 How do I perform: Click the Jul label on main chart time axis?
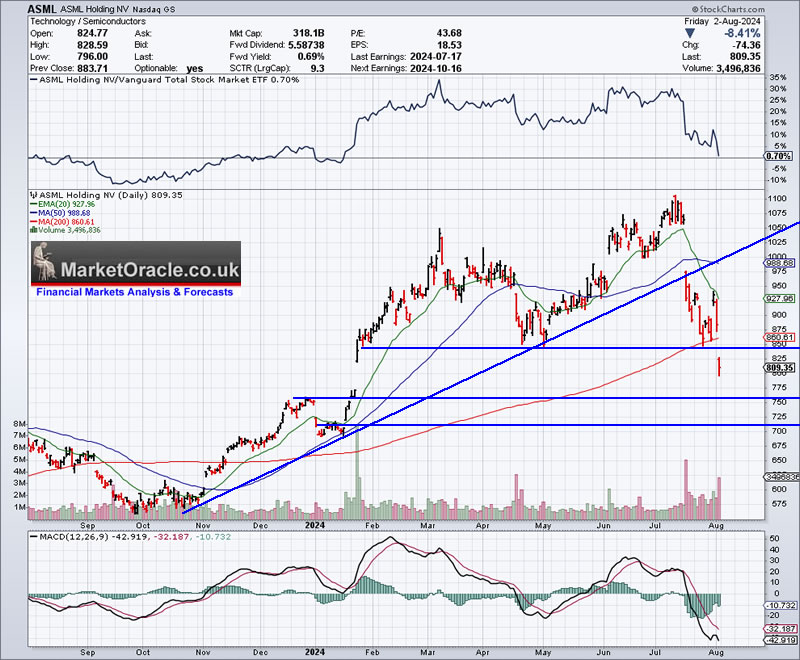point(655,525)
